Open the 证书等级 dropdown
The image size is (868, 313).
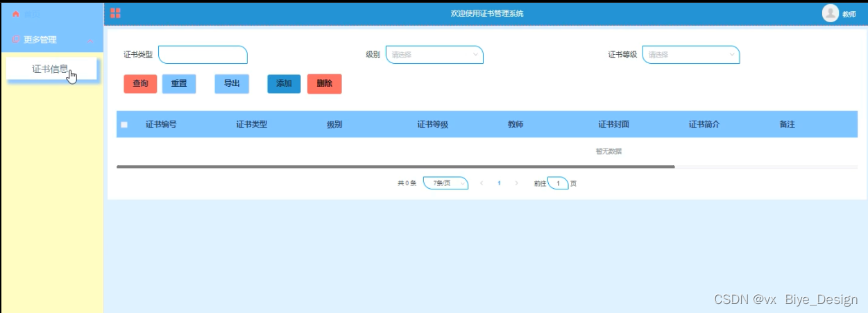pyautogui.click(x=691, y=55)
